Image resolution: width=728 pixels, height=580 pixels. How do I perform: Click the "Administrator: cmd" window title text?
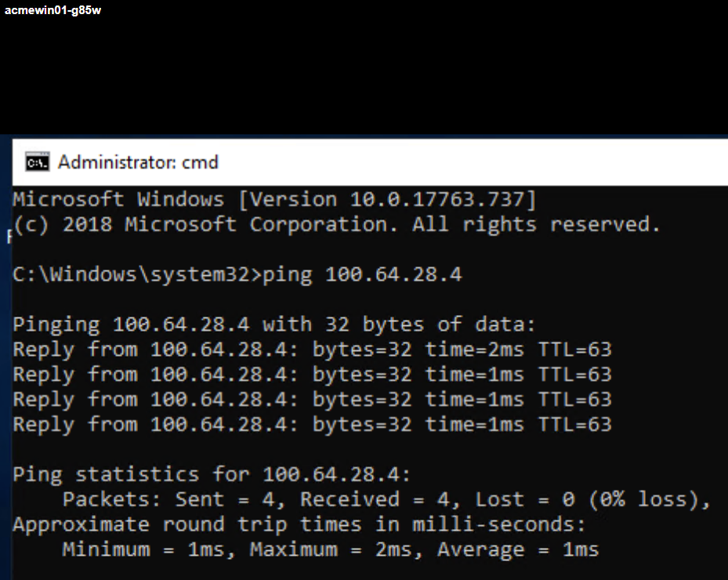coord(138,162)
